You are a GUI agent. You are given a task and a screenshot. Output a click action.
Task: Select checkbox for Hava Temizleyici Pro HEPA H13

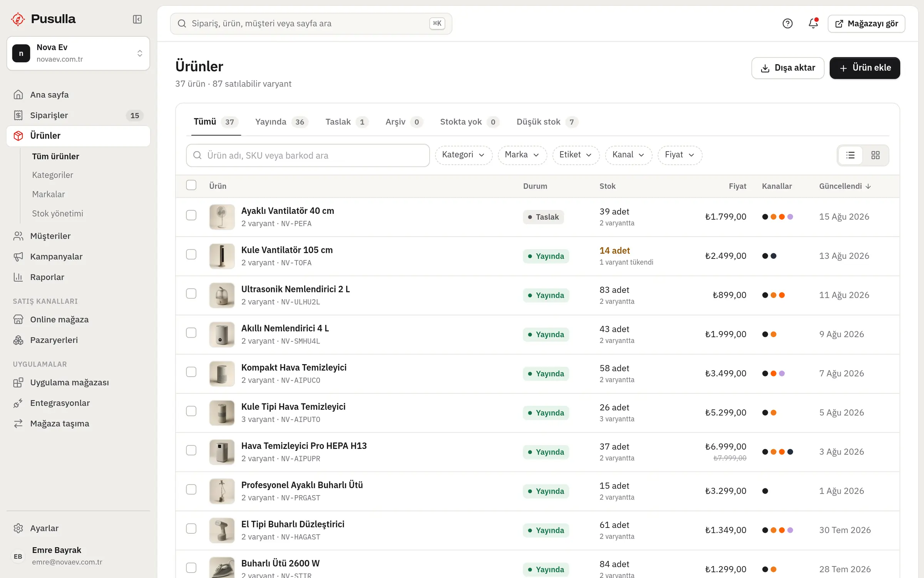191,450
